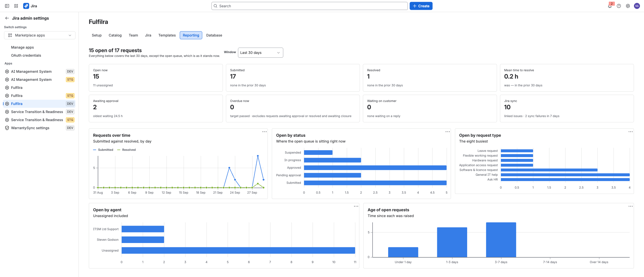Click the AI Management System DEV app icon
Image resolution: width=644 pixels, height=277 pixels.
[x=7, y=72]
